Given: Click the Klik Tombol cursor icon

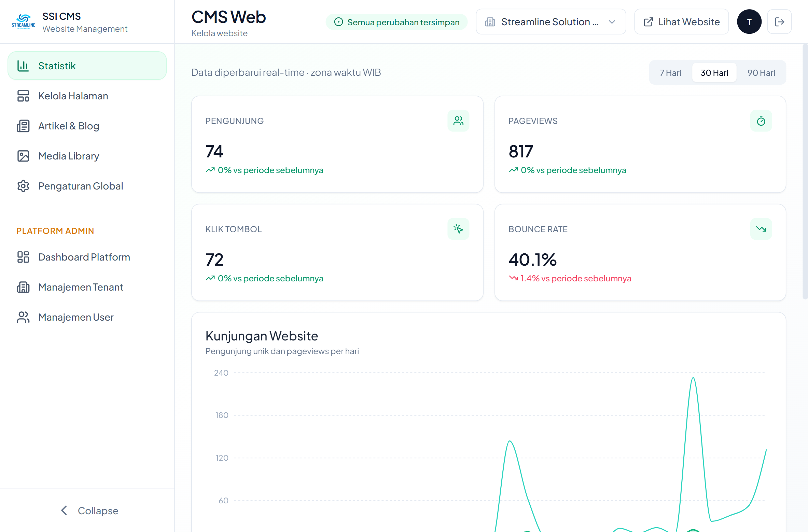Looking at the screenshot, I should [458, 229].
